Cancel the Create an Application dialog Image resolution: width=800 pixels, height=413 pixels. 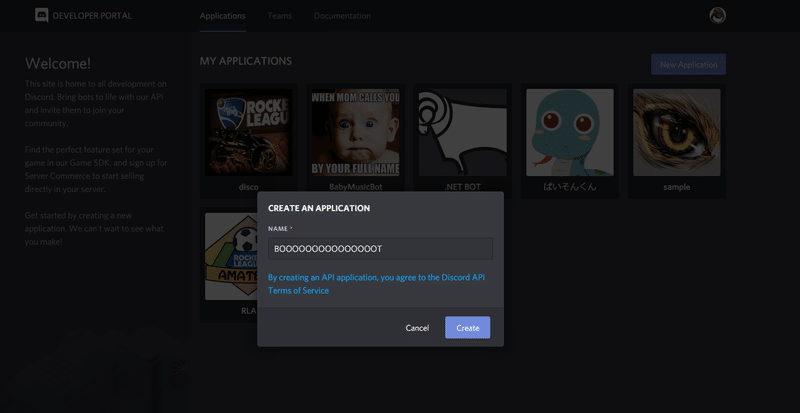coord(417,328)
